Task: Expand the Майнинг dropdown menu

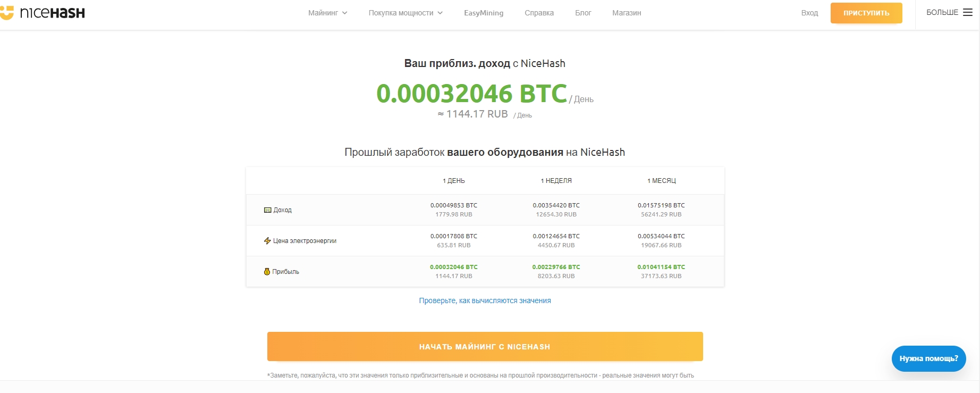Action: coord(327,13)
